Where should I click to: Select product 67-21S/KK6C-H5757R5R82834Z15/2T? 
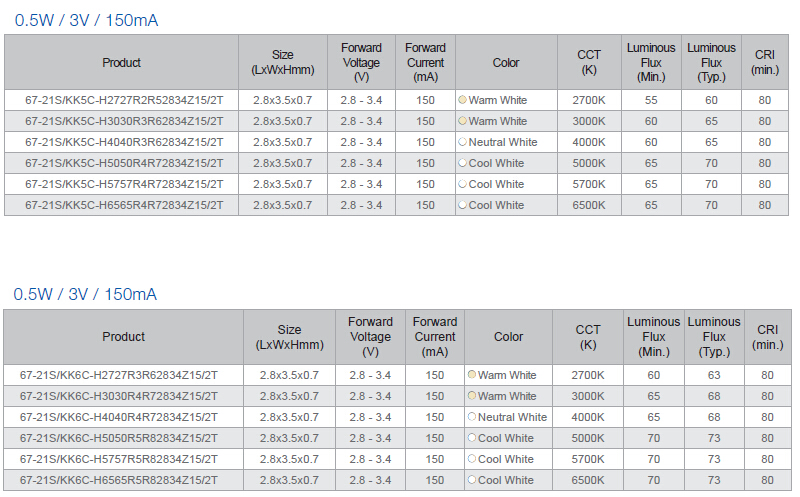pyautogui.click(x=118, y=459)
